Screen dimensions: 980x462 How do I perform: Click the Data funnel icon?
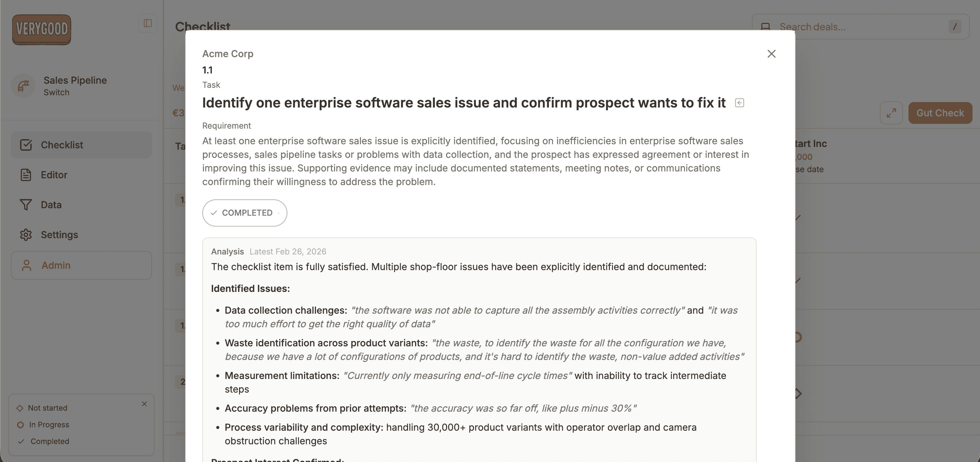tap(26, 205)
